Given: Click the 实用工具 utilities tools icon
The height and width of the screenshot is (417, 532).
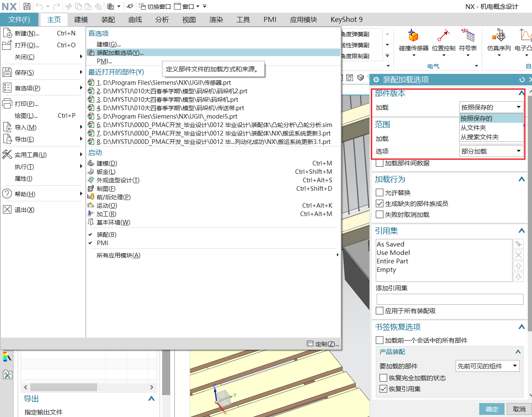Looking at the screenshot, I should pos(7,154).
